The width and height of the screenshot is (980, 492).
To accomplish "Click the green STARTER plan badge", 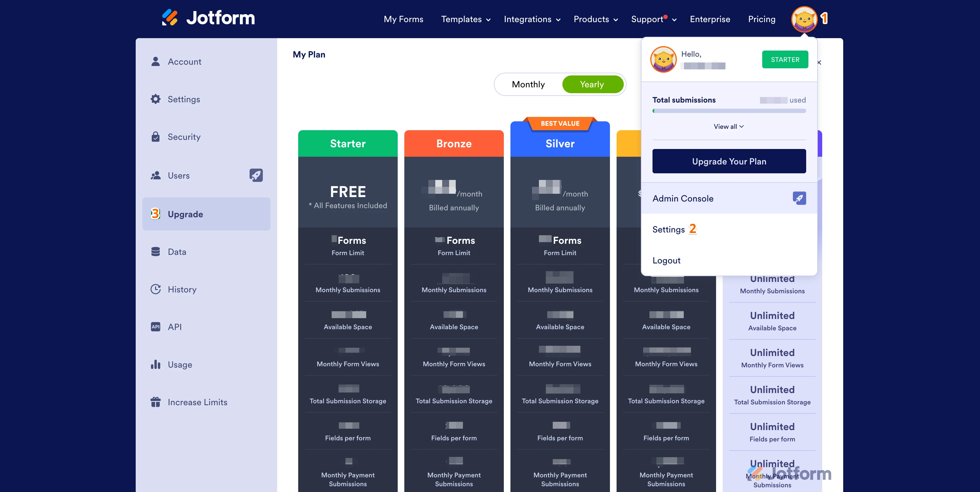I will pos(785,59).
